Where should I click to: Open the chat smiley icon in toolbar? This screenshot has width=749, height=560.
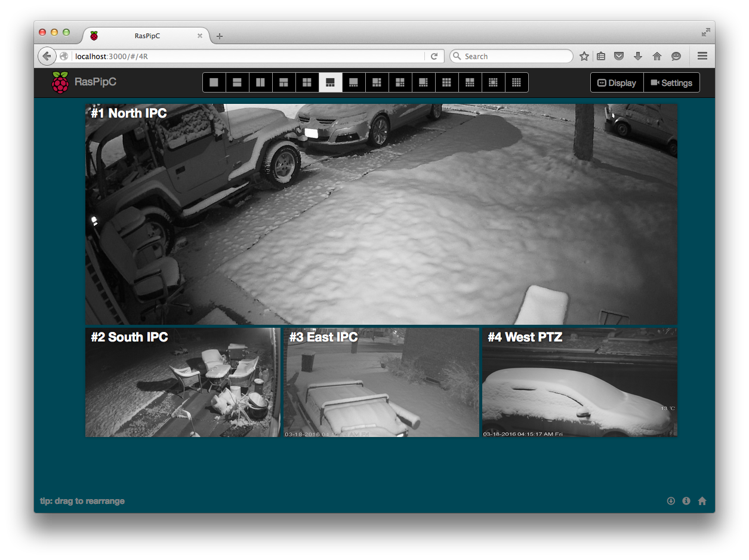point(676,56)
